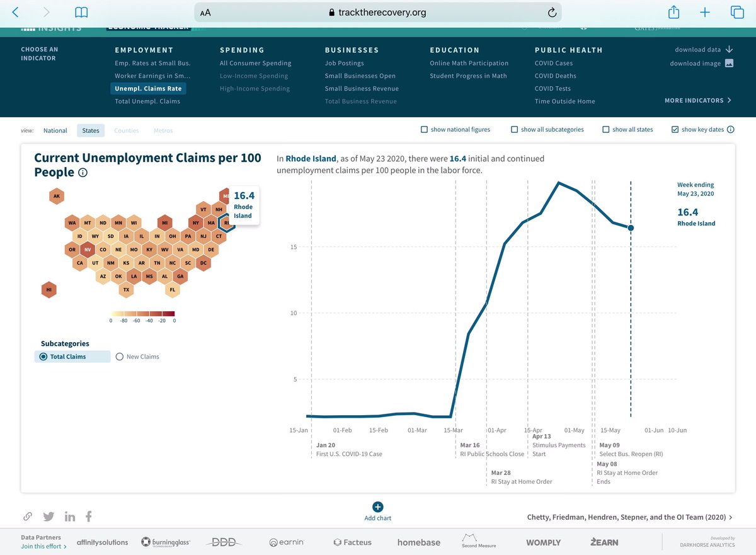Expand MORE INDICATORS
The image size is (756, 555).
click(698, 101)
